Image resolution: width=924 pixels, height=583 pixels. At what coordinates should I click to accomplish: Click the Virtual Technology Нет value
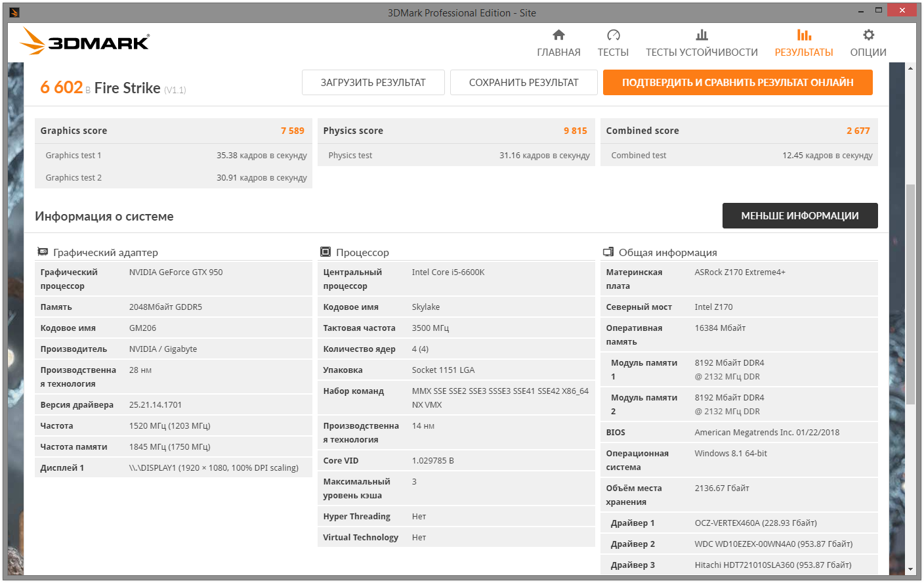pyautogui.click(x=419, y=538)
